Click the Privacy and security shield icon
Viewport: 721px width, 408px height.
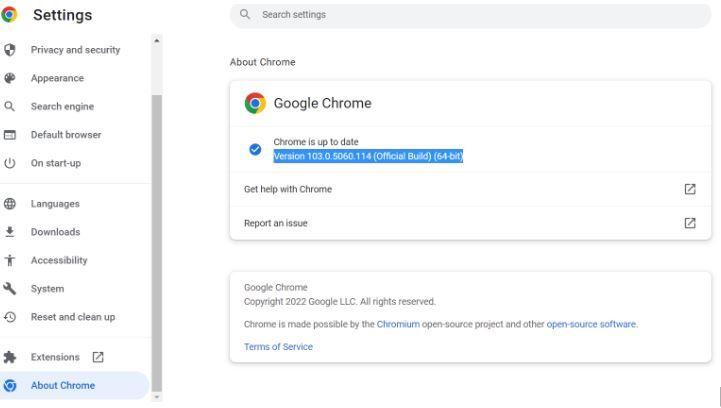pyautogui.click(x=10, y=50)
